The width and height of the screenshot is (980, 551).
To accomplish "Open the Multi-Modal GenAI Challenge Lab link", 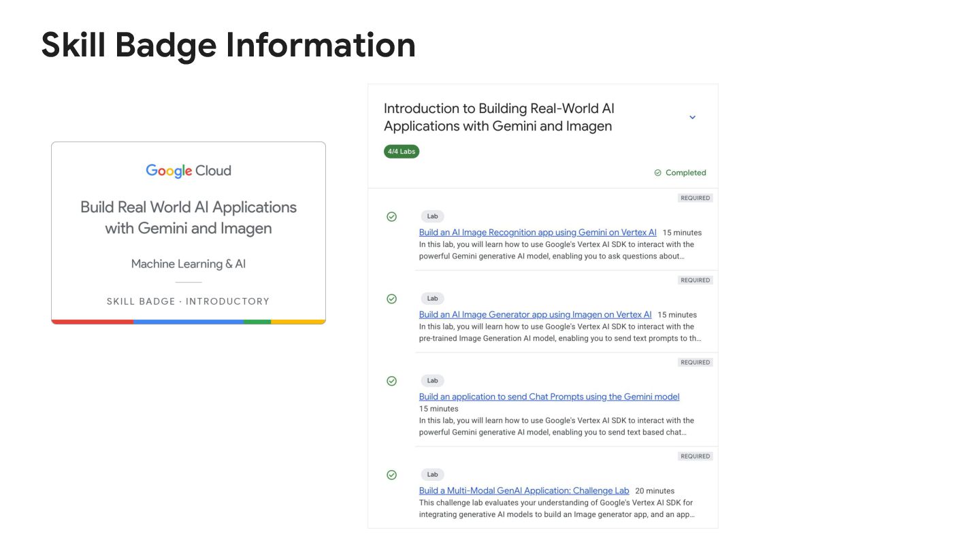I will pos(524,491).
